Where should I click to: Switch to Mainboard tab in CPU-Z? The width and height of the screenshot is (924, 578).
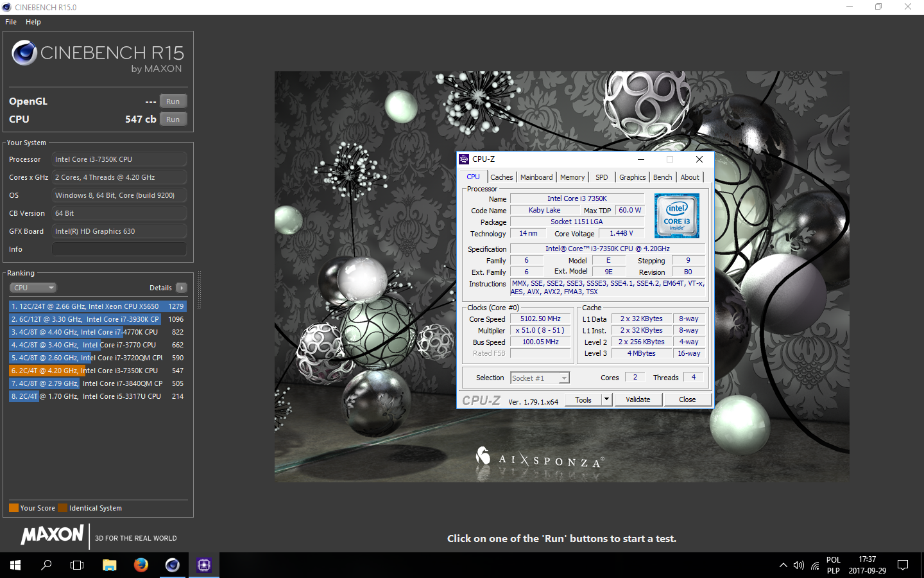536,177
